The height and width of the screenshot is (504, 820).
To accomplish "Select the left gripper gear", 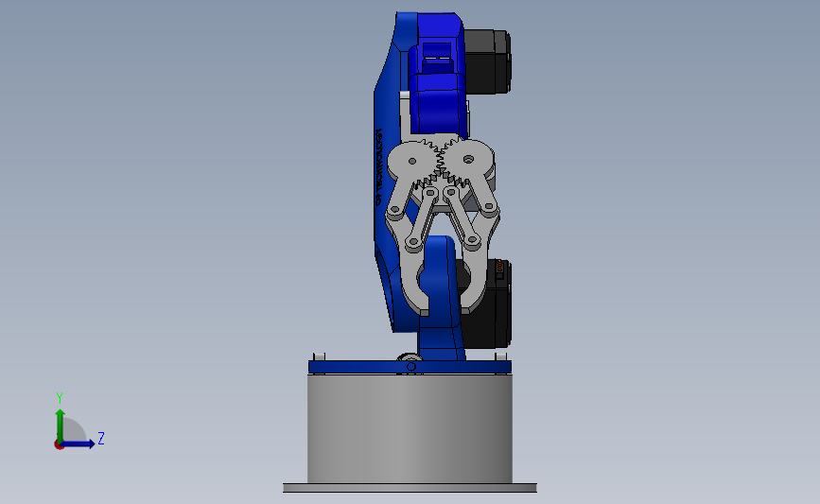I will pyautogui.click(x=414, y=163).
